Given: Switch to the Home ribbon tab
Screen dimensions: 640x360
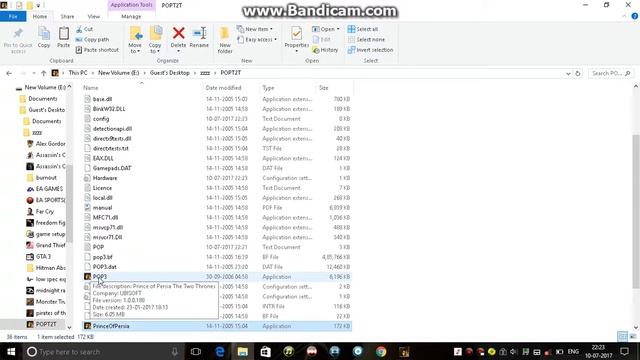Looking at the screenshot, I should click(40, 16).
